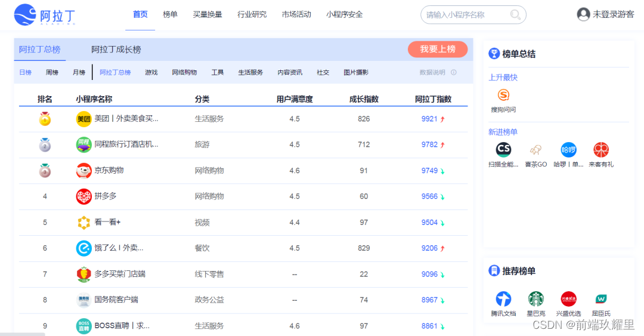Select the 周榜 weekly filter
Image resolution: width=644 pixels, height=336 pixels.
(x=52, y=72)
